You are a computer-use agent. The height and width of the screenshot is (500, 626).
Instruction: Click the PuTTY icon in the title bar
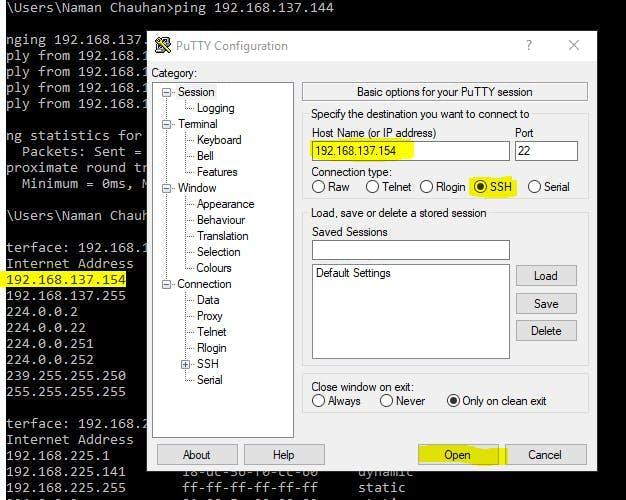click(163, 46)
